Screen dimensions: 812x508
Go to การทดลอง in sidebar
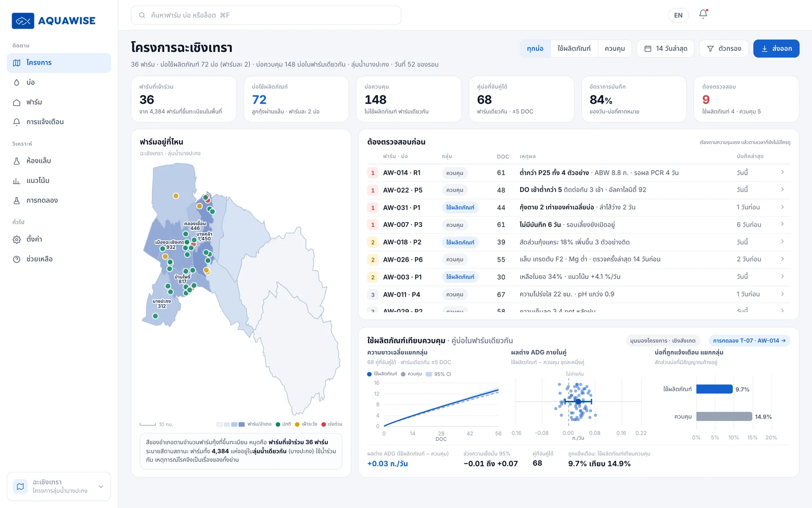[59, 201]
